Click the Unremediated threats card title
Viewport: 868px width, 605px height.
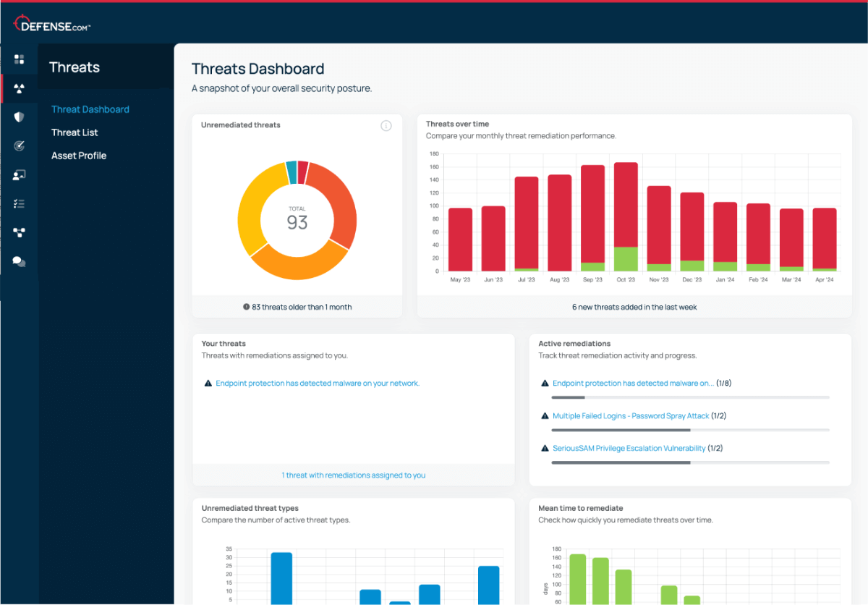click(x=241, y=125)
